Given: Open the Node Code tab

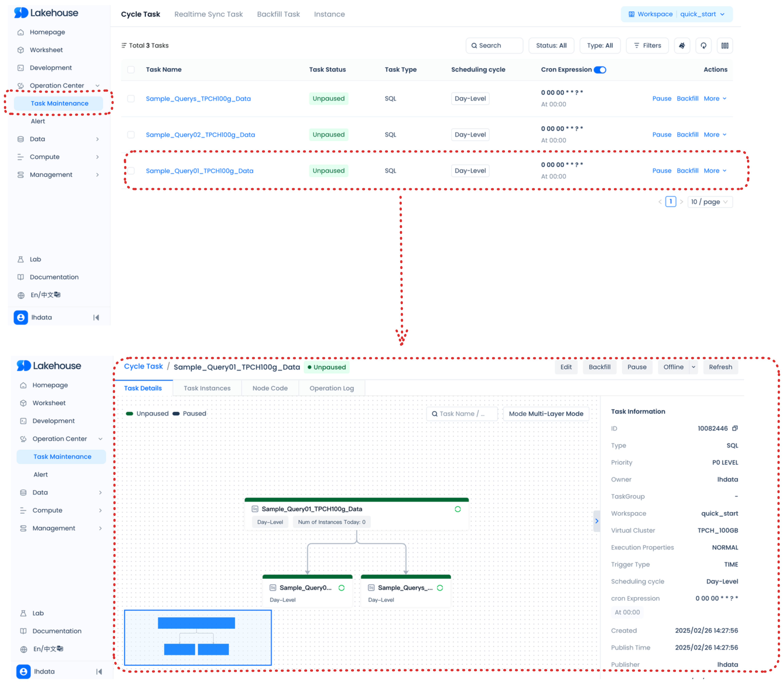Looking at the screenshot, I should [x=270, y=388].
